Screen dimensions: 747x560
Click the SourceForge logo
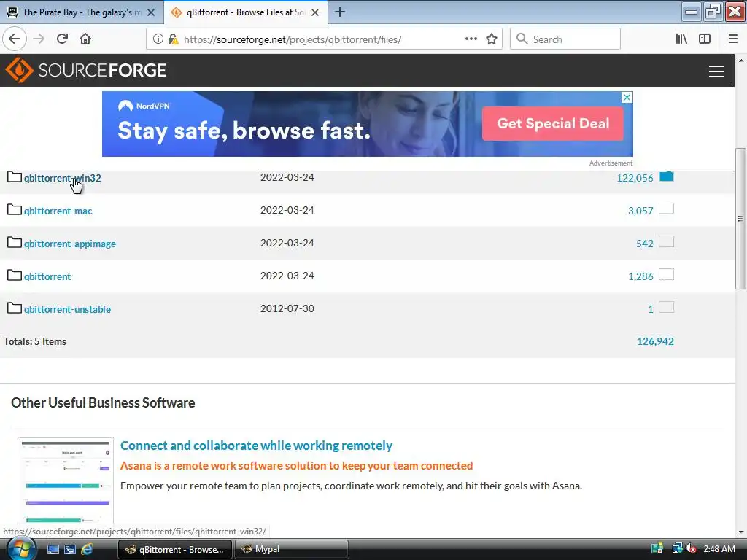pos(86,70)
